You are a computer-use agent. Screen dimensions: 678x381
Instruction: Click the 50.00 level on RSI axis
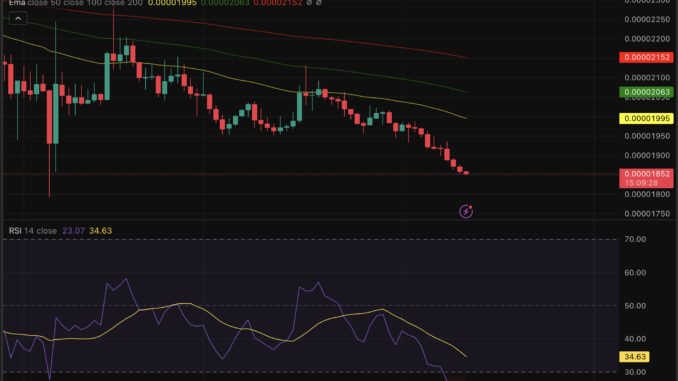point(635,306)
